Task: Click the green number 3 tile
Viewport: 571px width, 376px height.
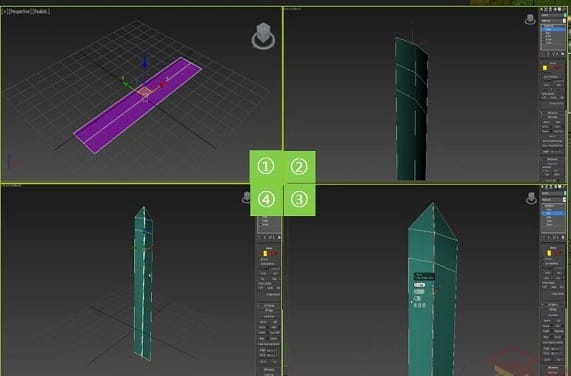Action: coord(299,199)
